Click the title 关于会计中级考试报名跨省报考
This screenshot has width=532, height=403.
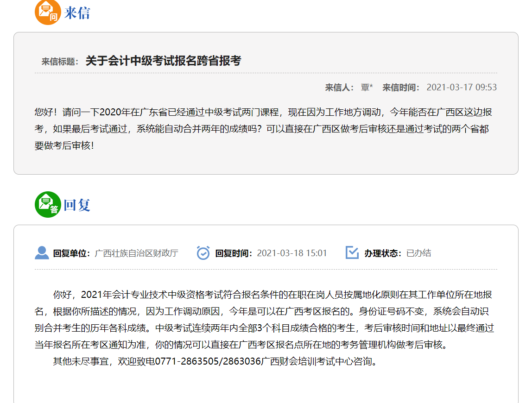coord(163,61)
